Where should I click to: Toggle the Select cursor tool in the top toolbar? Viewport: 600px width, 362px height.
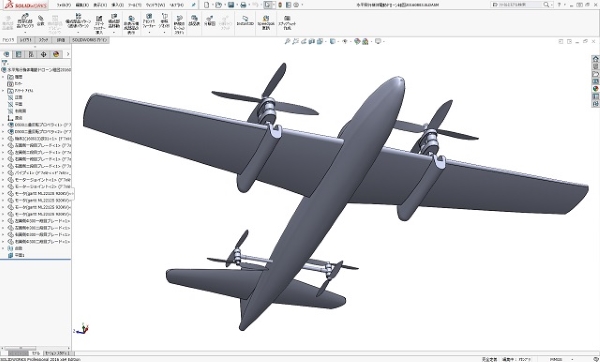coord(268,5)
